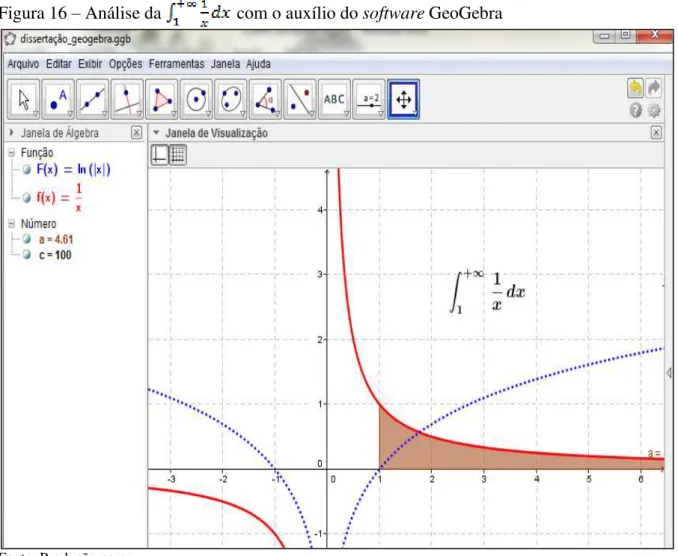678x556 pixels.
Task: Select the ABC Insert Text tool
Action: point(334,99)
